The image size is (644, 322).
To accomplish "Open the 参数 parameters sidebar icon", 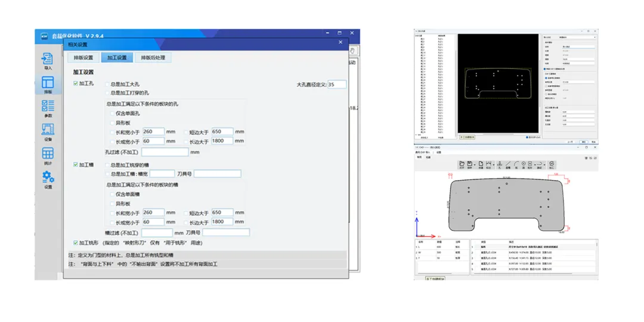I will point(48,109).
